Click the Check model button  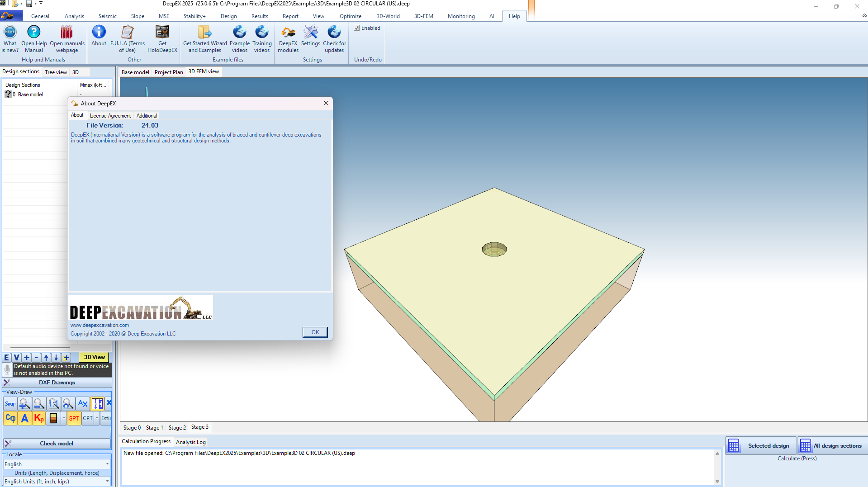click(x=57, y=444)
